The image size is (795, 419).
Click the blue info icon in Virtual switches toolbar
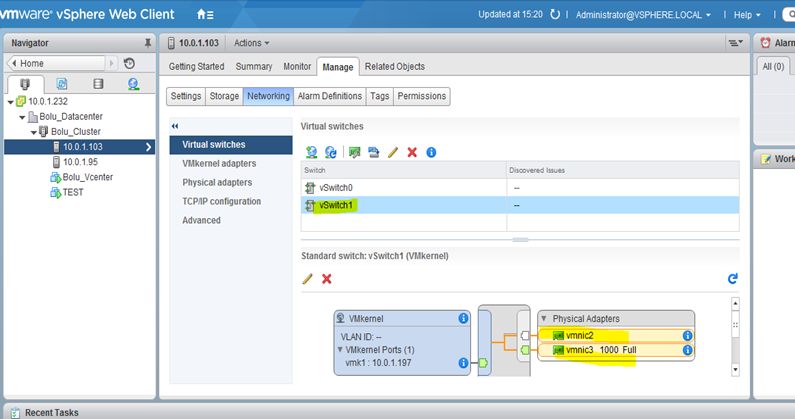point(431,152)
